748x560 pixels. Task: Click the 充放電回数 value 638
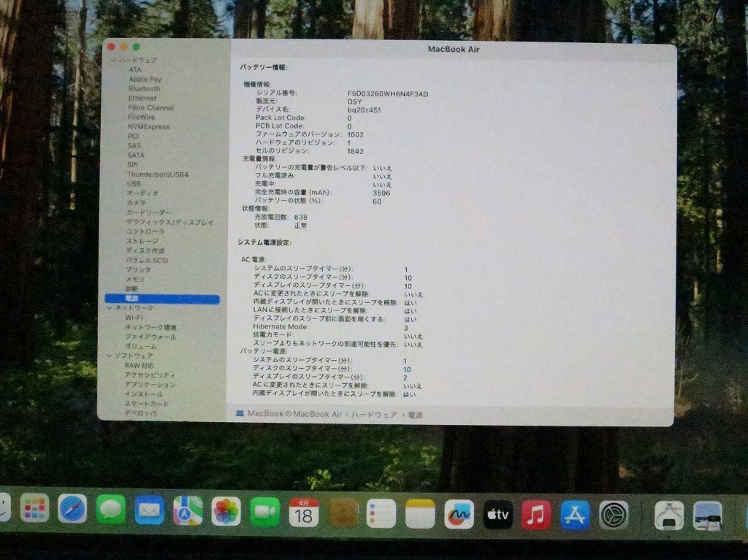pos(300,217)
